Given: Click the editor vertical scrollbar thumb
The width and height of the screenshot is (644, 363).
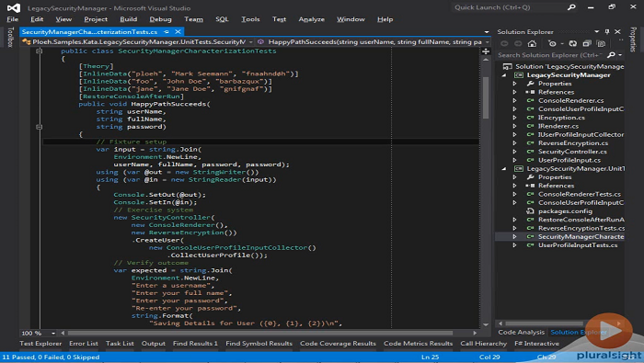Looking at the screenshot, I should (486, 97).
